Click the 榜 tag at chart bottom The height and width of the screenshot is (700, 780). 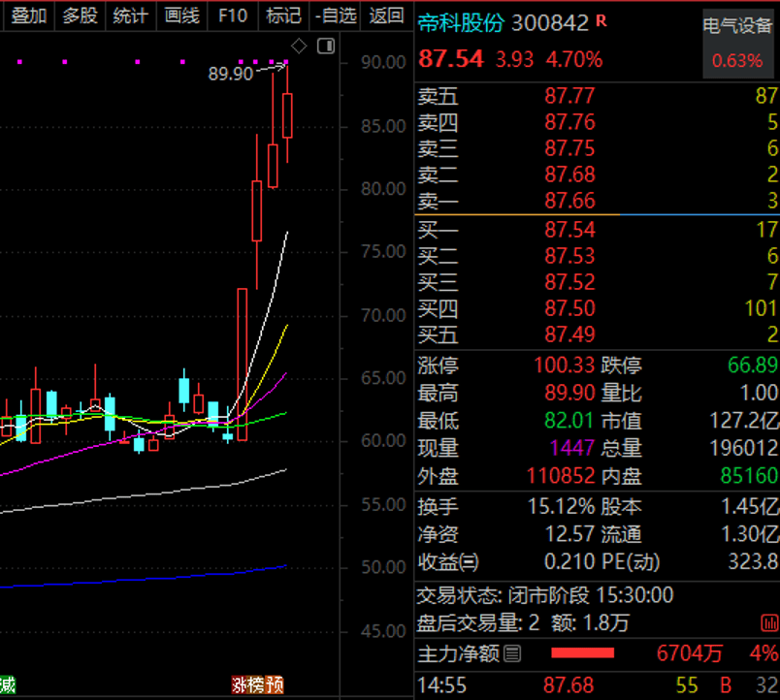(x=257, y=685)
